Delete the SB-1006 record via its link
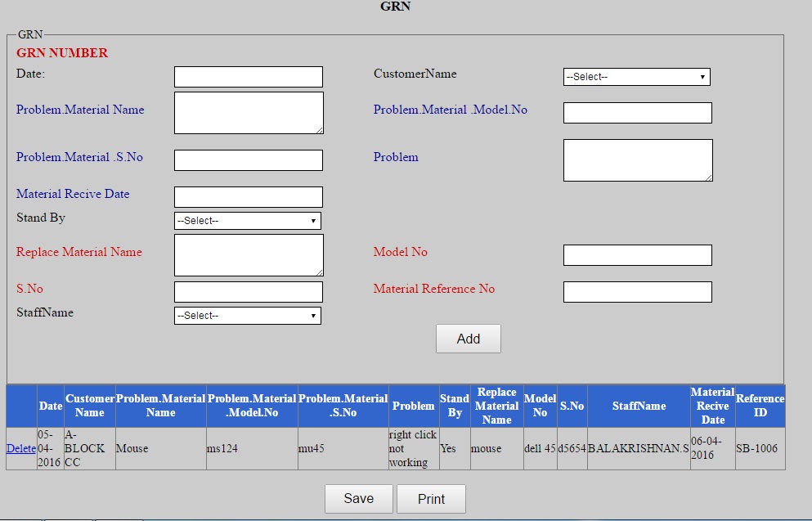Image resolution: width=812 pixels, height=521 pixels. (20, 448)
